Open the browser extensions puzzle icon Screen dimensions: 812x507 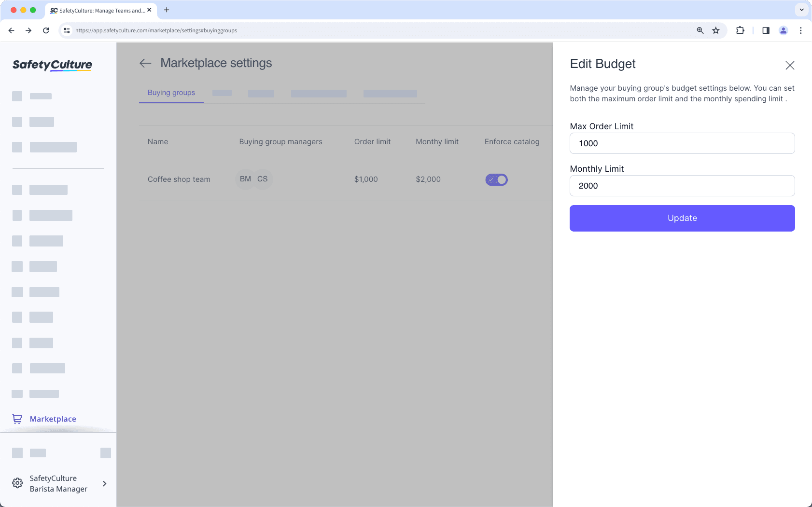point(740,30)
